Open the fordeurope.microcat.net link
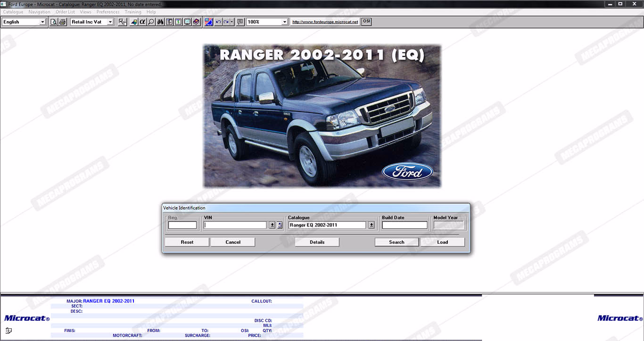644x341 pixels. tap(325, 22)
